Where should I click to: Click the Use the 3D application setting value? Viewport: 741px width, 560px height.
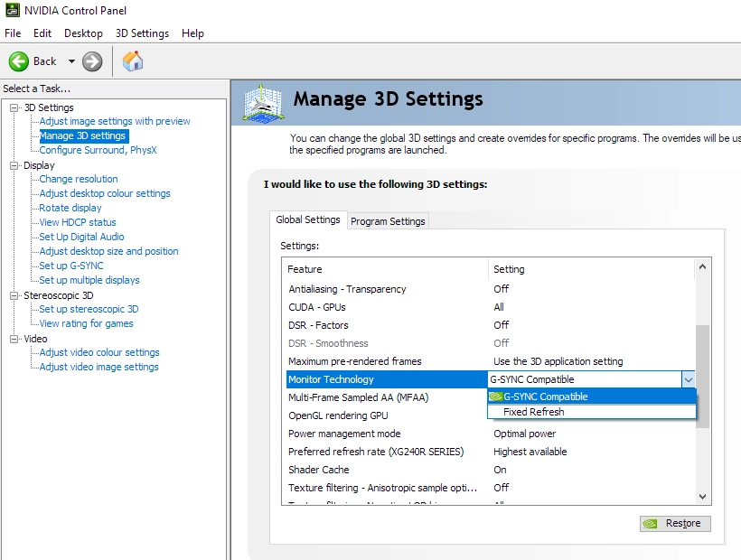point(558,361)
